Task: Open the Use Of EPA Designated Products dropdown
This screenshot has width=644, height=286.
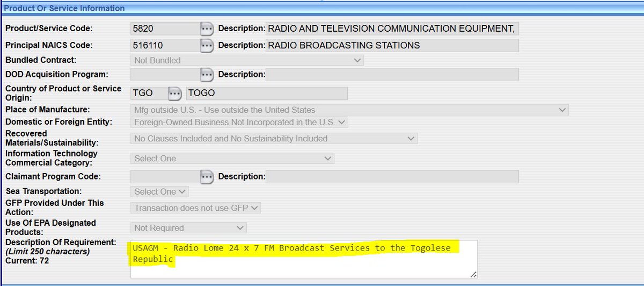Action: point(188,228)
